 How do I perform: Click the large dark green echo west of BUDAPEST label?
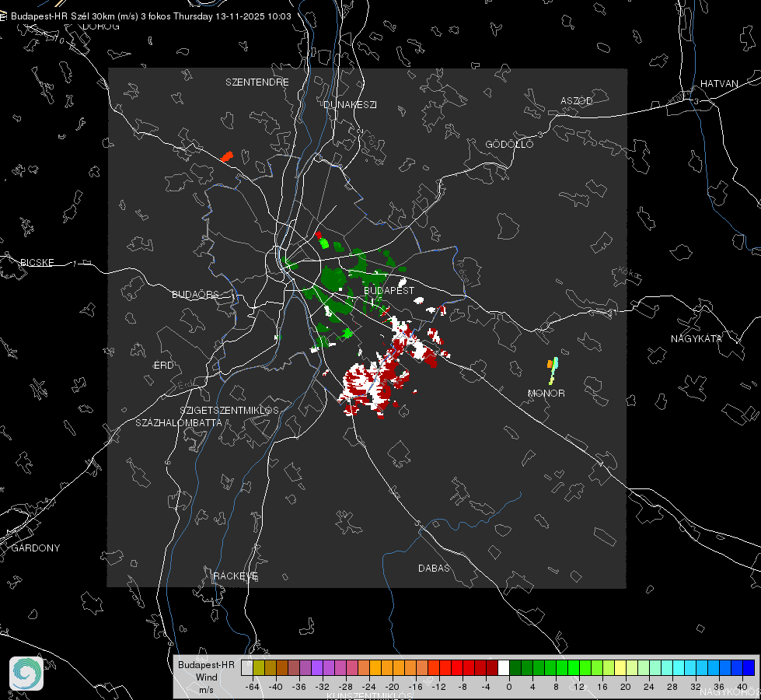point(333,278)
